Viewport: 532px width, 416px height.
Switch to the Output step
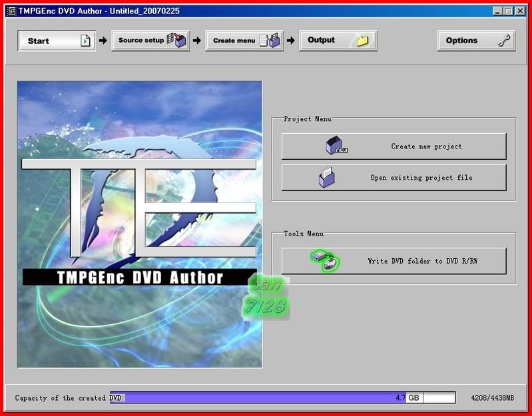point(338,41)
